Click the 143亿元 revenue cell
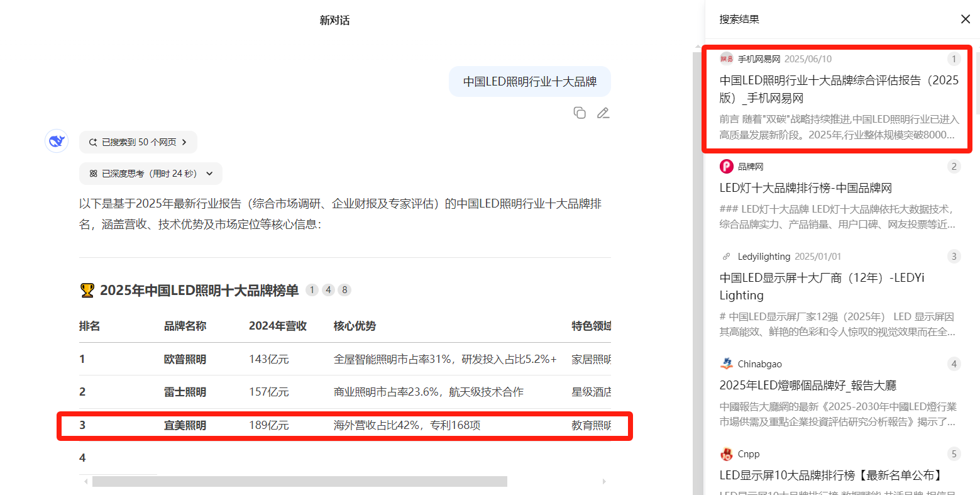The height and width of the screenshot is (495, 980). tap(269, 359)
